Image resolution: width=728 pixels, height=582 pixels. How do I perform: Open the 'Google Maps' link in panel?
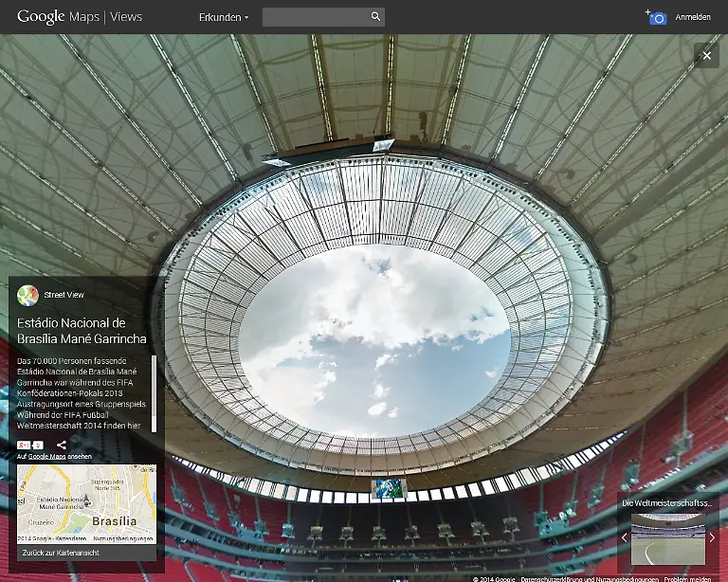[x=47, y=457]
